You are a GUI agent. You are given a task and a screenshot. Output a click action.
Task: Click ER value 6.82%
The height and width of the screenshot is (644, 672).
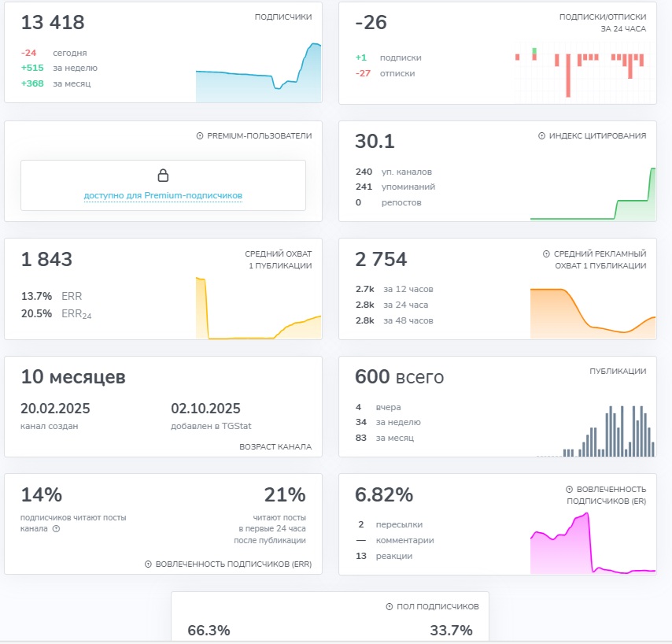[x=384, y=494]
